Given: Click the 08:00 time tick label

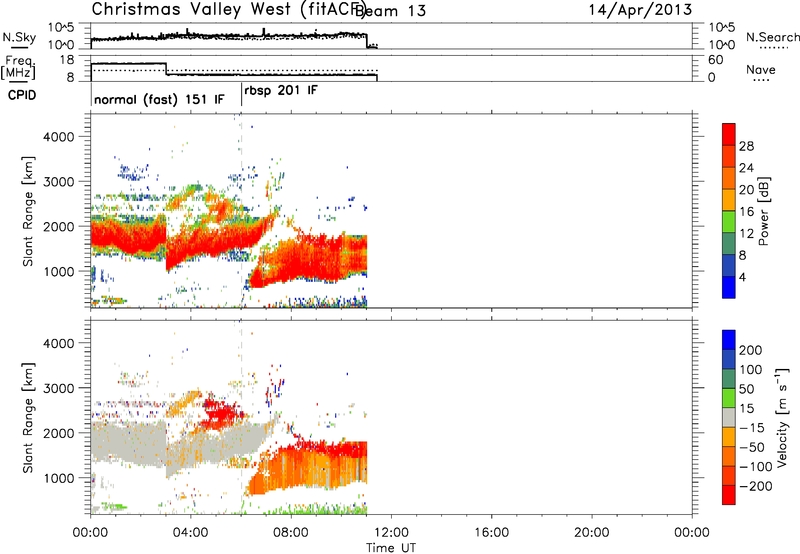Looking at the screenshot, I should click(x=291, y=533).
